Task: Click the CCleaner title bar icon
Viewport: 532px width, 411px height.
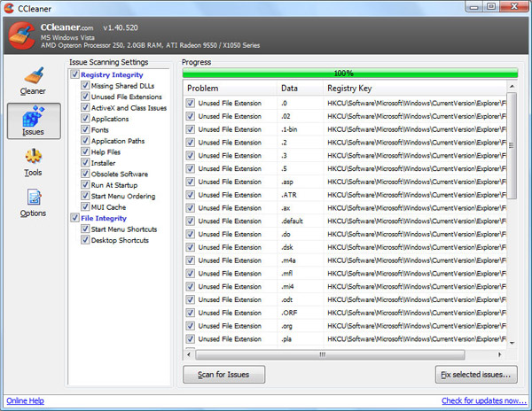Action: tap(9, 8)
